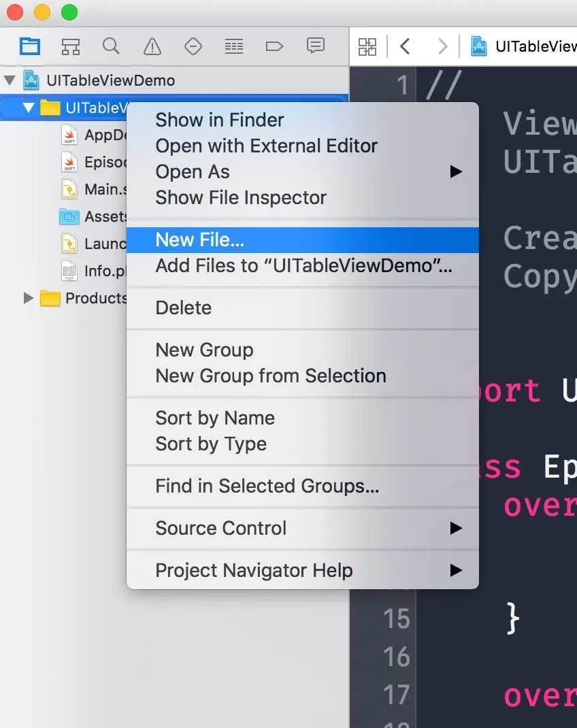This screenshot has width=577, height=728.
Task: Collapse the UITableViewDemo project root triangle
Action: tap(10, 80)
